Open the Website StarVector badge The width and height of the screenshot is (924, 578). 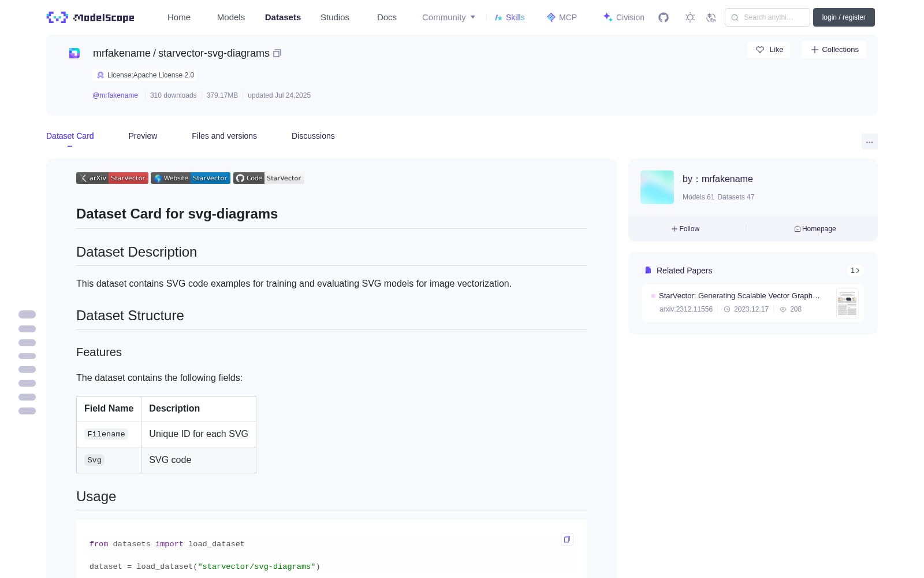click(191, 178)
